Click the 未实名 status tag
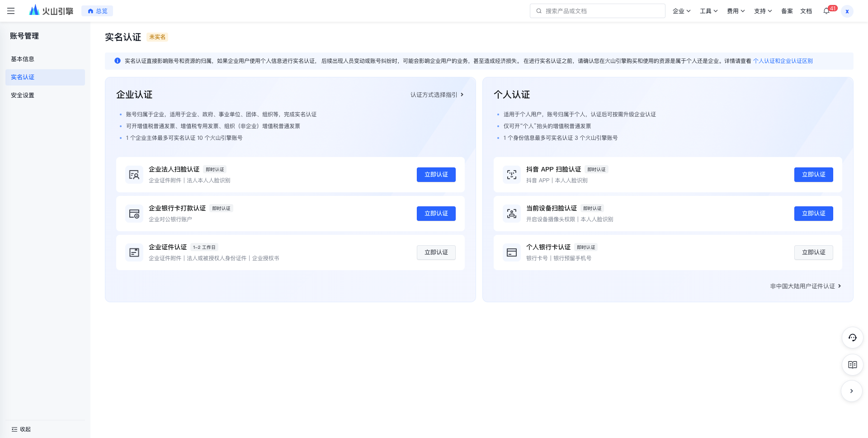The width and height of the screenshot is (868, 438). (x=157, y=37)
